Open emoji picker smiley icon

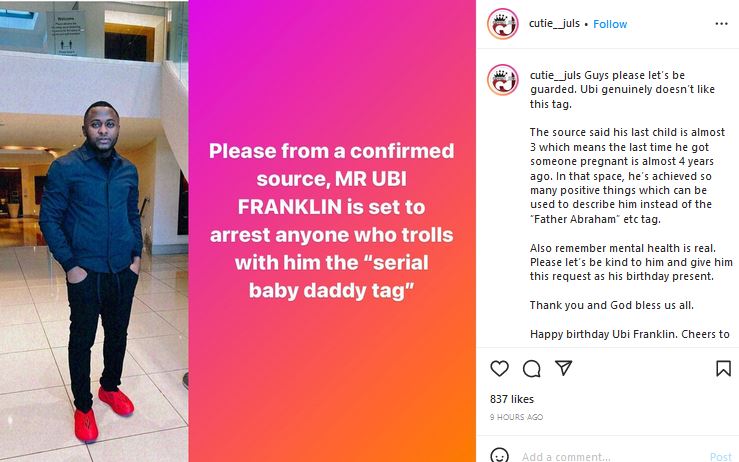pos(500,455)
